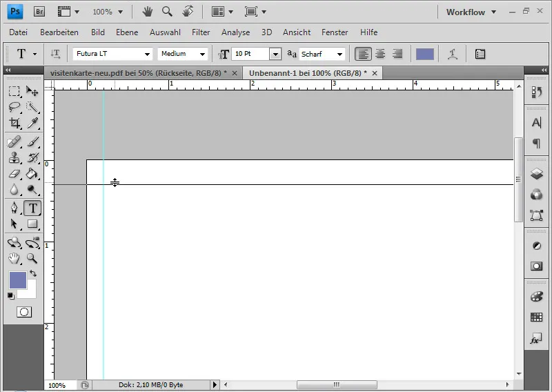This screenshot has width=552, height=392.
Task: Select the Crop tool
Action: coord(14,123)
